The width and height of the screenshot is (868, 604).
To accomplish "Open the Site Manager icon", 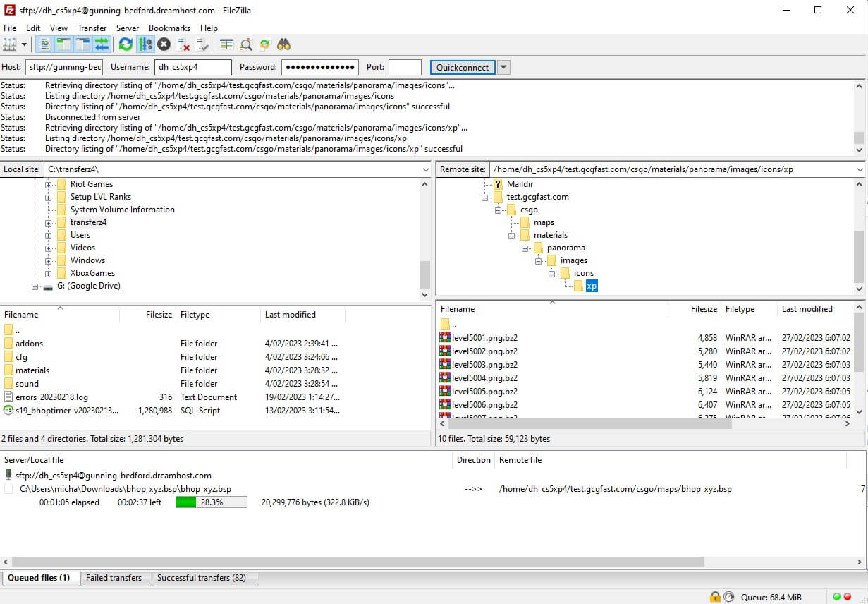I will coord(9,44).
